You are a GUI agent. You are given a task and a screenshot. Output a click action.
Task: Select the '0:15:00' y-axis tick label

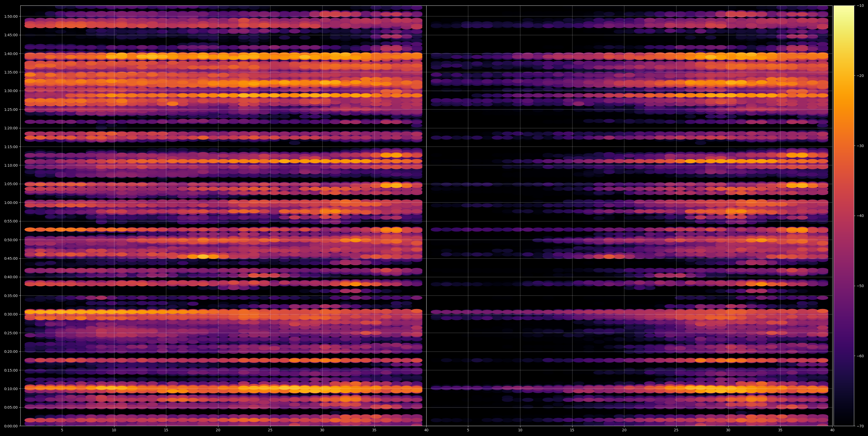[11, 370]
